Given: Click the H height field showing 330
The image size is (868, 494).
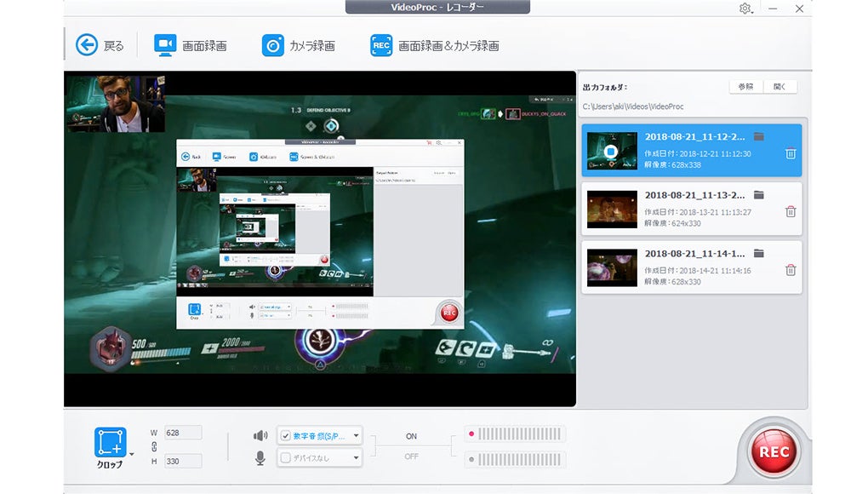Looking at the screenshot, I should pyautogui.click(x=183, y=461).
